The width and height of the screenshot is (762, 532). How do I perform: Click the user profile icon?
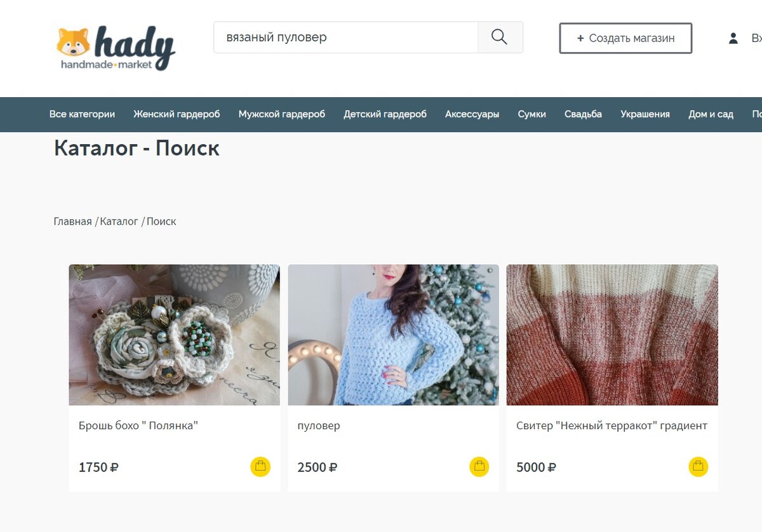tap(733, 38)
